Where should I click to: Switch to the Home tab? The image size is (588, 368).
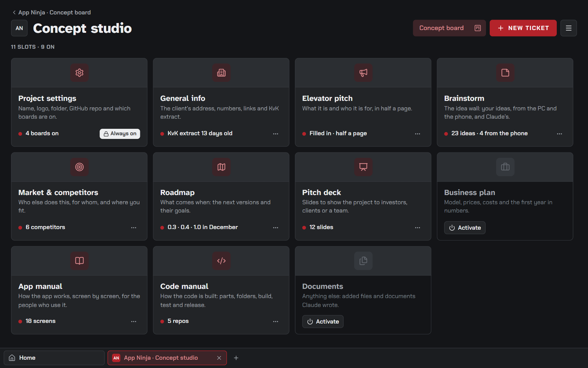(x=54, y=358)
